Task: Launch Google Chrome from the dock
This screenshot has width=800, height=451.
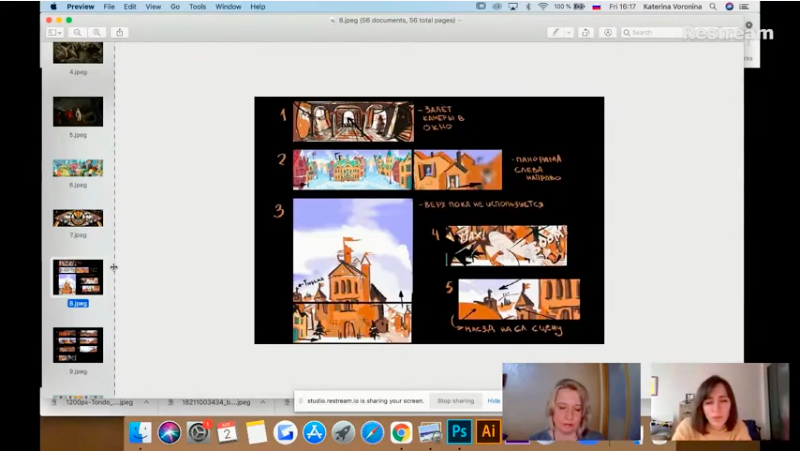Action: (x=401, y=432)
